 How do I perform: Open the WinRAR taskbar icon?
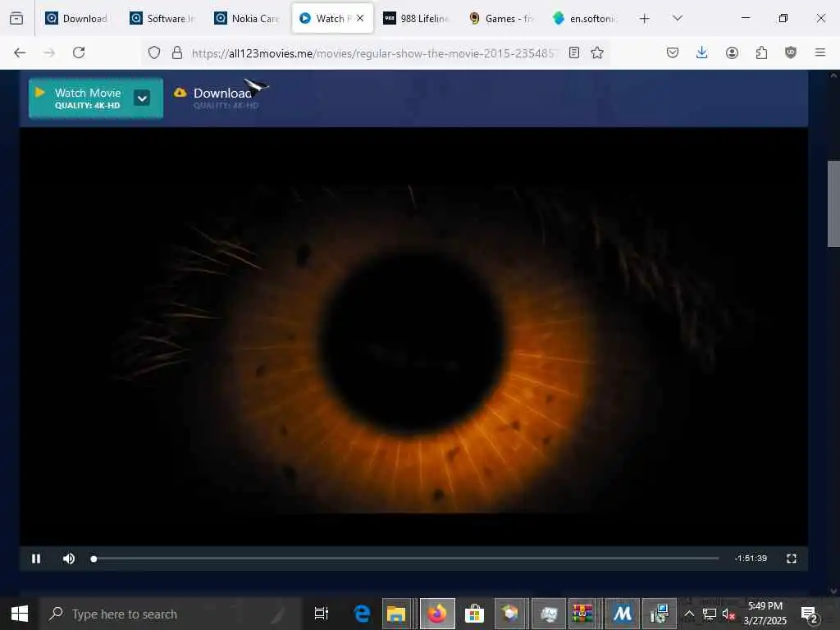coord(582,614)
